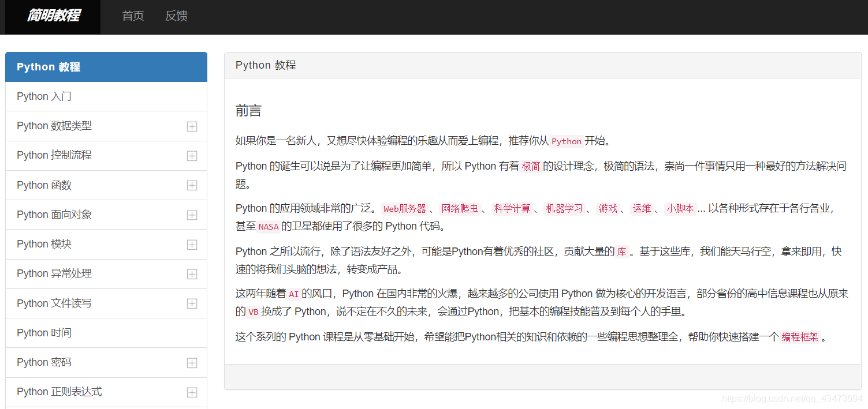The height and width of the screenshot is (409, 868).
Task: Open the 反馈 navigation item
Action: (x=176, y=16)
